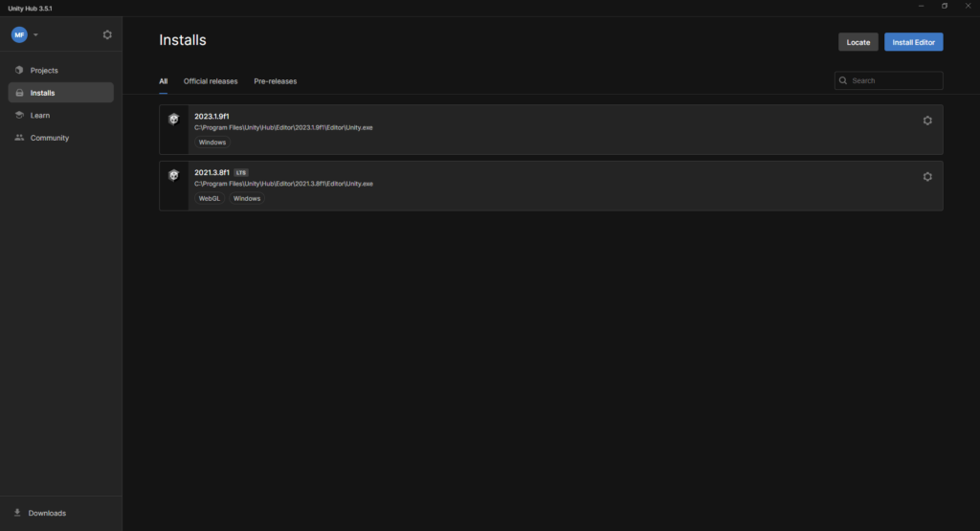
Task: Open the Projects section
Action: pos(43,71)
